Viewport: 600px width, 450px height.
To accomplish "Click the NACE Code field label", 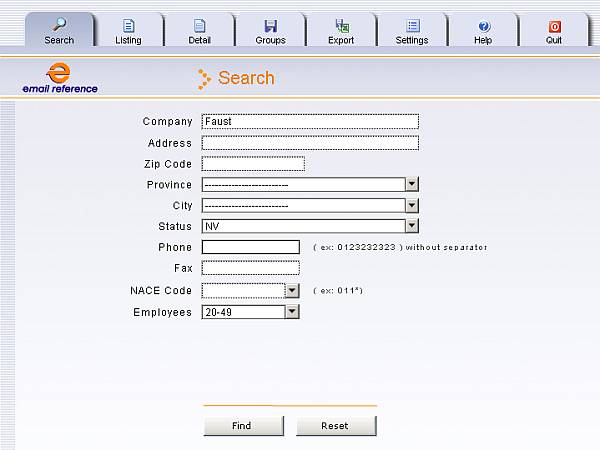I will click(161, 290).
